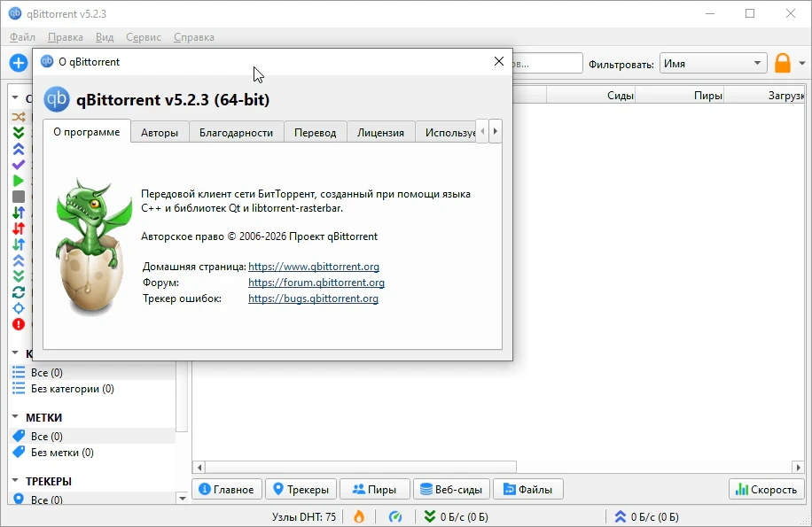Select the blue crosshair moving filter icon
The width and height of the screenshot is (812, 527).
pyautogui.click(x=18, y=308)
